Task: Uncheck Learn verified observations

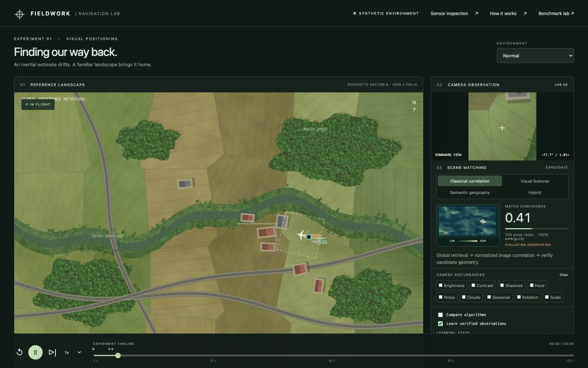Action: [440, 323]
